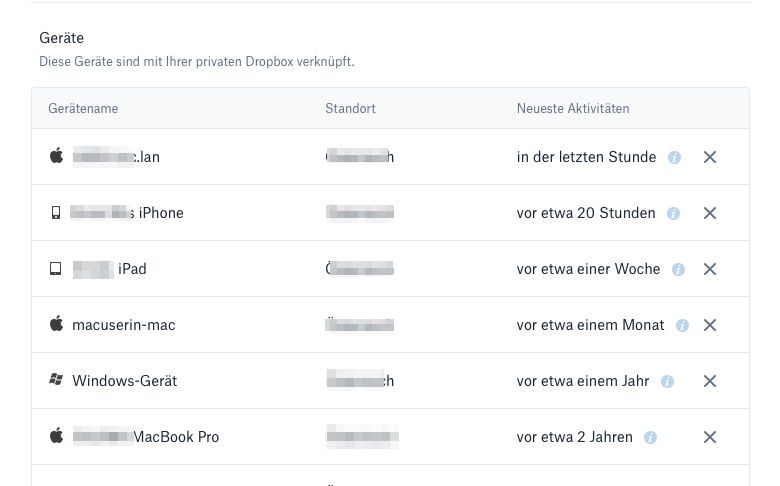Click info icon beside 'vor etwa 20 Stunden'
This screenshot has width=780, height=486.
[673, 213]
